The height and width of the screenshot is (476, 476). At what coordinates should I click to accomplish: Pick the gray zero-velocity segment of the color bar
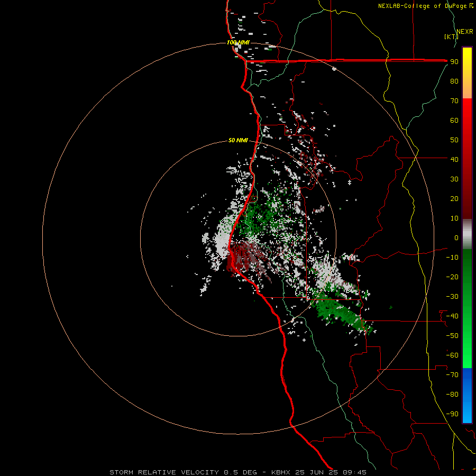pyautogui.click(x=467, y=234)
